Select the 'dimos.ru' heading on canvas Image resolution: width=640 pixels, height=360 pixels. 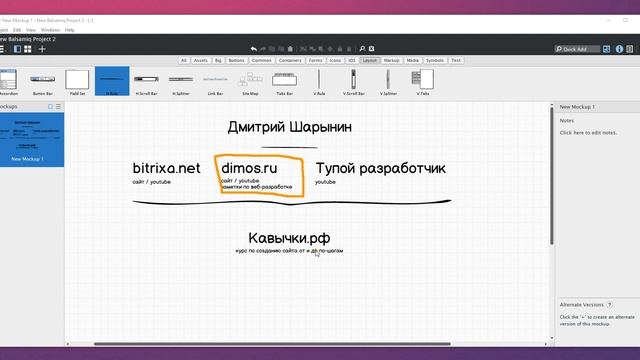[249, 168]
